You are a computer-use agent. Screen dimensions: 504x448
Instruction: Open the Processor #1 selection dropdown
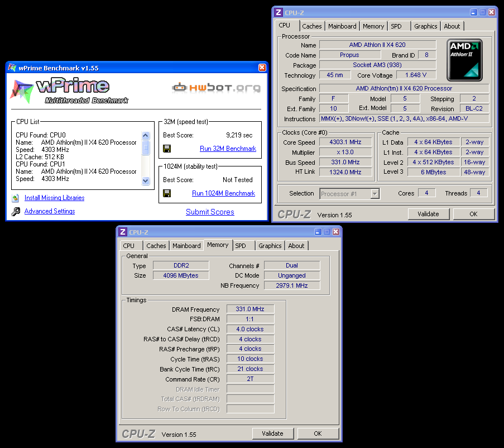(375, 194)
